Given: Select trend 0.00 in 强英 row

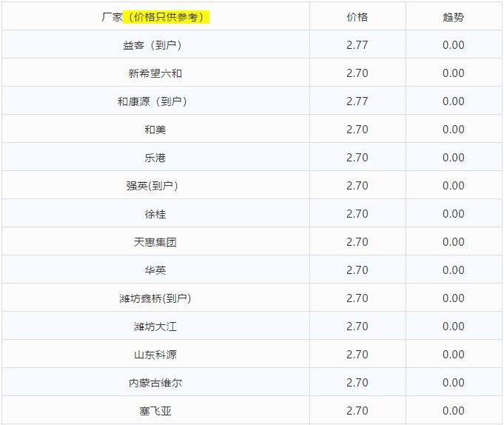Looking at the screenshot, I should (453, 186).
